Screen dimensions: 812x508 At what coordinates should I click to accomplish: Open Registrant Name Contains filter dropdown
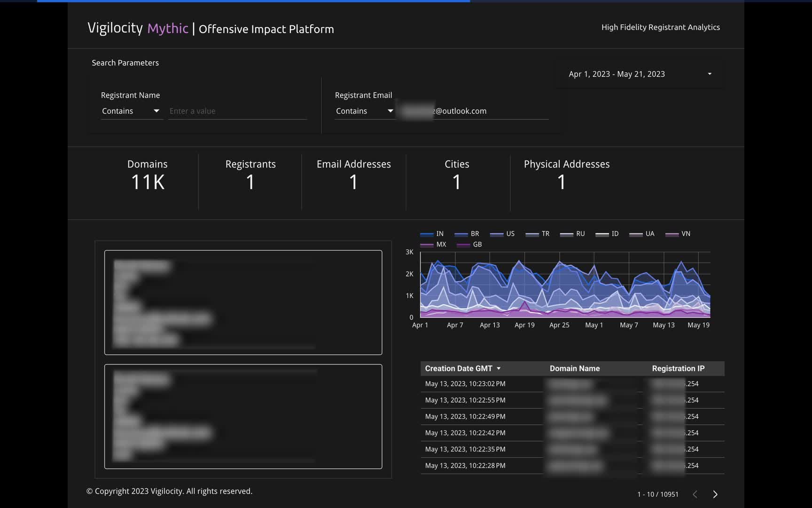pos(131,111)
